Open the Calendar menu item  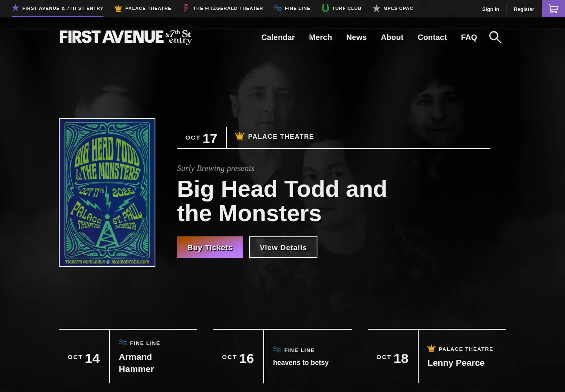[x=278, y=37]
